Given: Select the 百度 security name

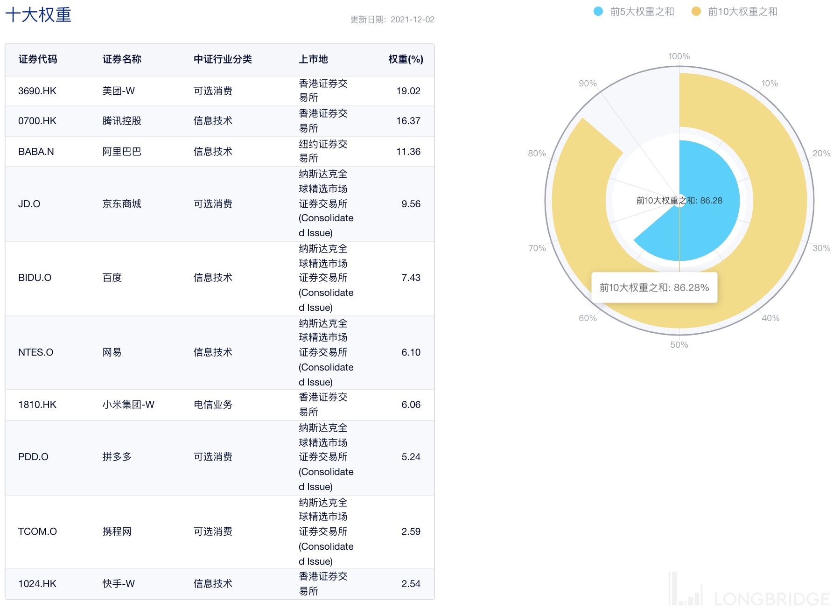Looking at the screenshot, I should click(112, 278).
